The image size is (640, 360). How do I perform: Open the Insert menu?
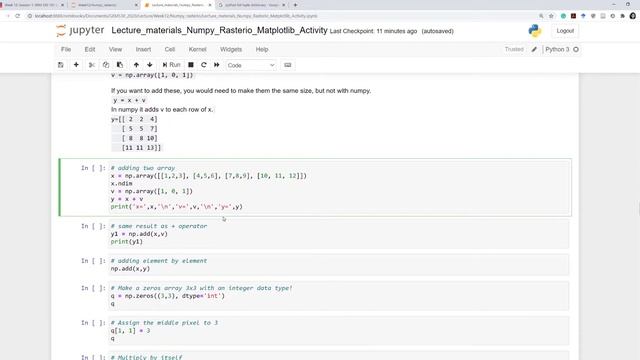click(143, 49)
